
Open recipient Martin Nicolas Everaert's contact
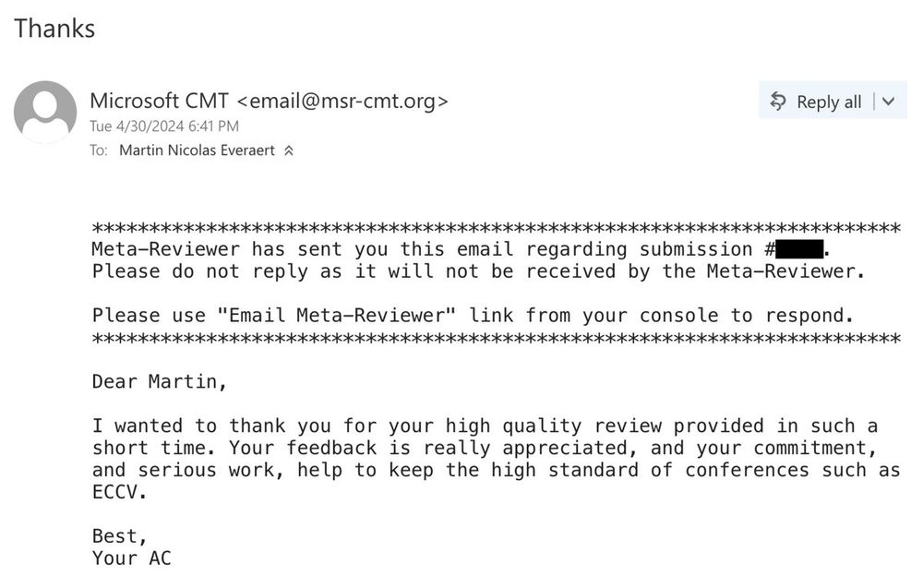pyautogui.click(x=197, y=150)
